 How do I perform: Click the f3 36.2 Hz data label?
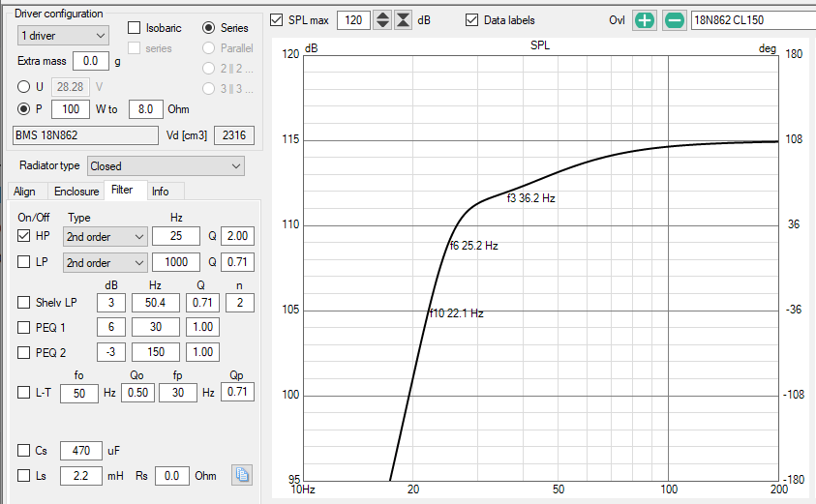point(530,198)
